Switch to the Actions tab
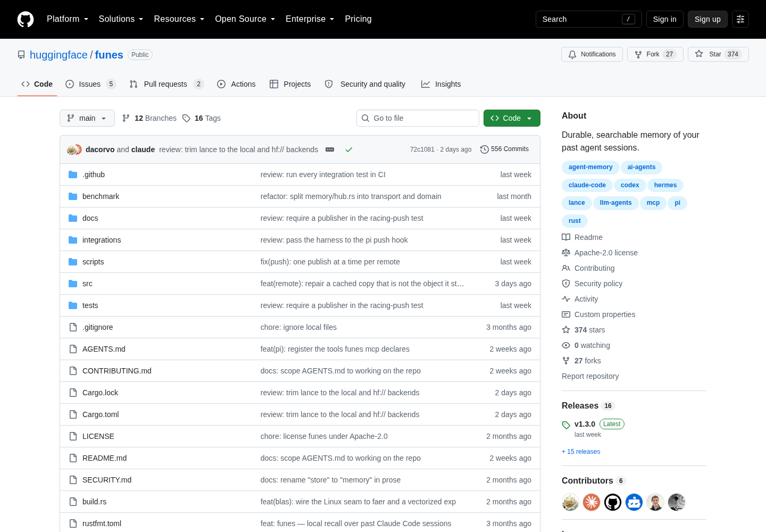Image resolution: width=766 pixels, height=532 pixels. pyautogui.click(x=236, y=84)
